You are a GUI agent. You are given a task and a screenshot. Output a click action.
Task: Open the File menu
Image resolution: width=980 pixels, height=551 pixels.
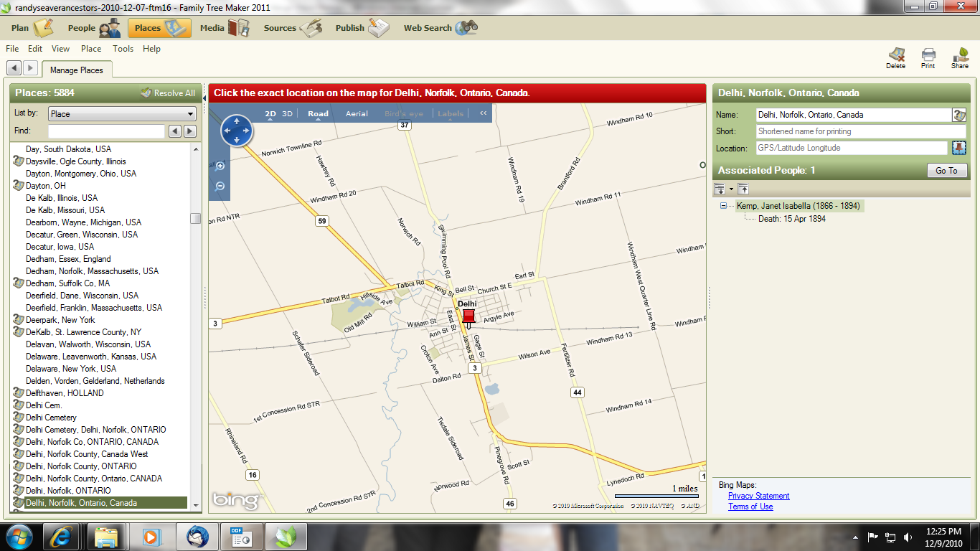(12, 49)
